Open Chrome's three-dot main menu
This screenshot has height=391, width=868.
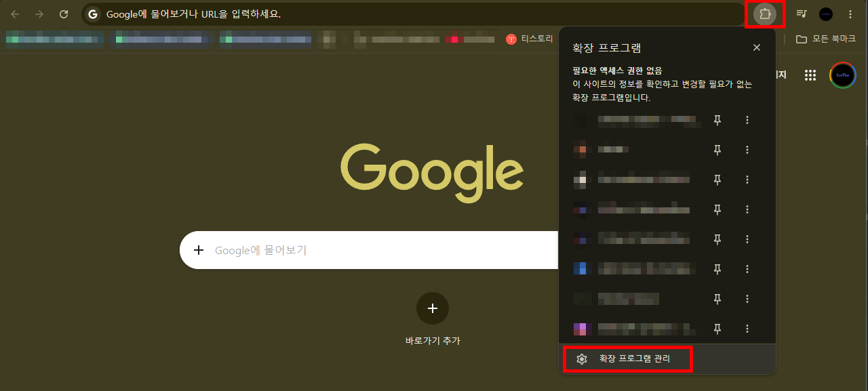(x=850, y=14)
